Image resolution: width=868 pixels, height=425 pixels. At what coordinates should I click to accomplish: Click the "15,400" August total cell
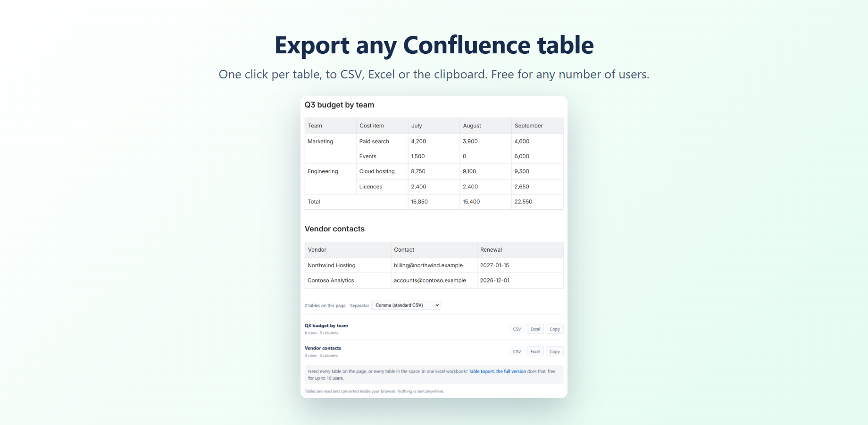coord(486,202)
